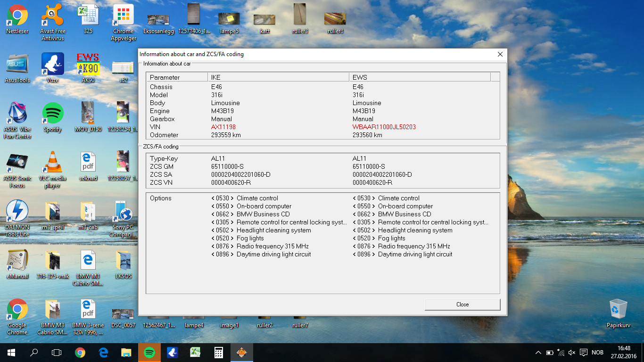Select DAEMON Tools Lite desktop icon

17,218
